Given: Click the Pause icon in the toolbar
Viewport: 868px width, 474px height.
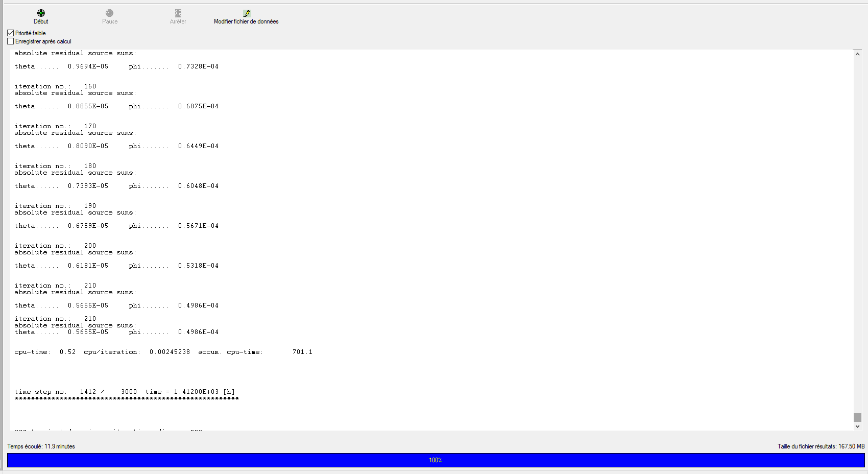Looking at the screenshot, I should tap(109, 13).
